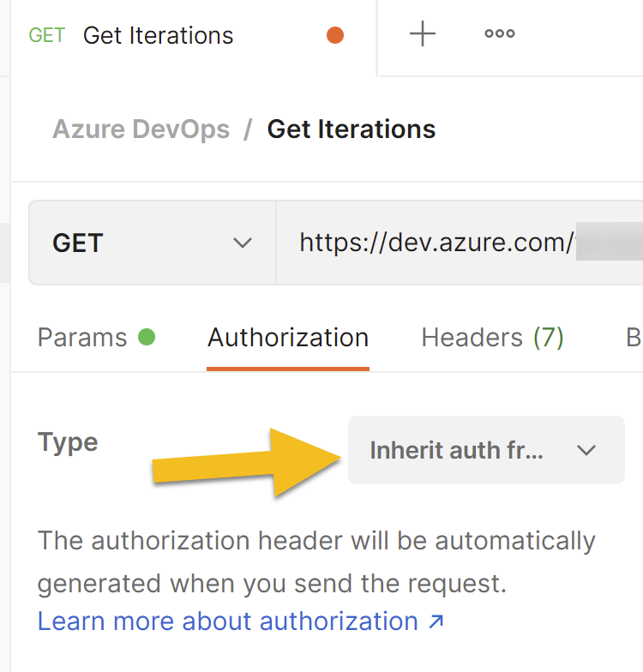Click the blurred portion of the URL
Screen dimensions: 643x672
(609, 243)
